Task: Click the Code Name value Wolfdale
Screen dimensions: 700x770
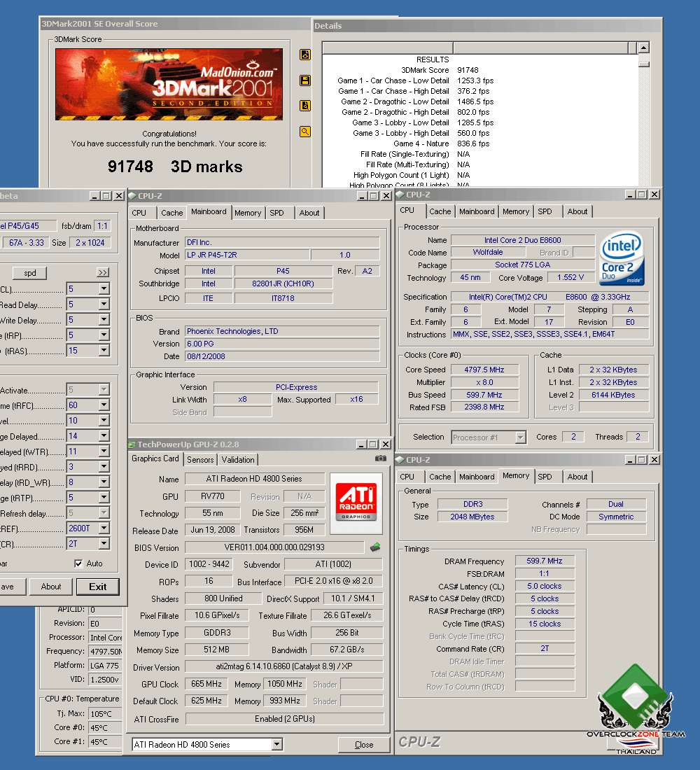Action: pyautogui.click(x=488, y=252)
